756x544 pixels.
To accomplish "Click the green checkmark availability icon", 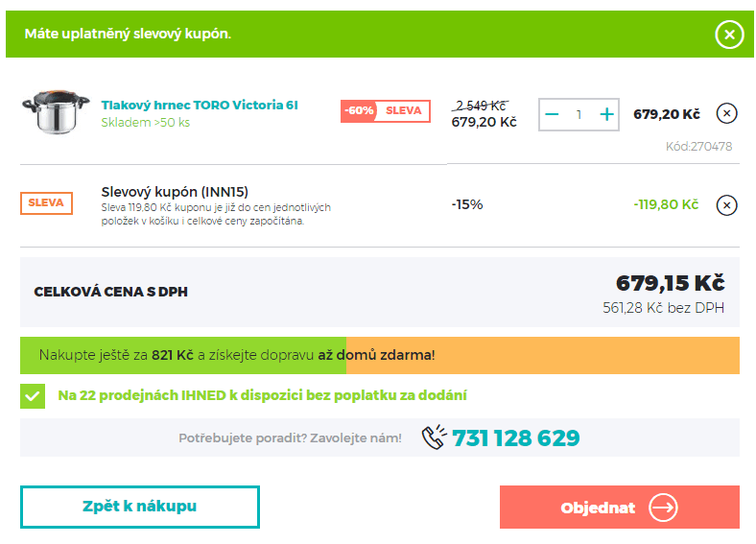I will [33, 396].
